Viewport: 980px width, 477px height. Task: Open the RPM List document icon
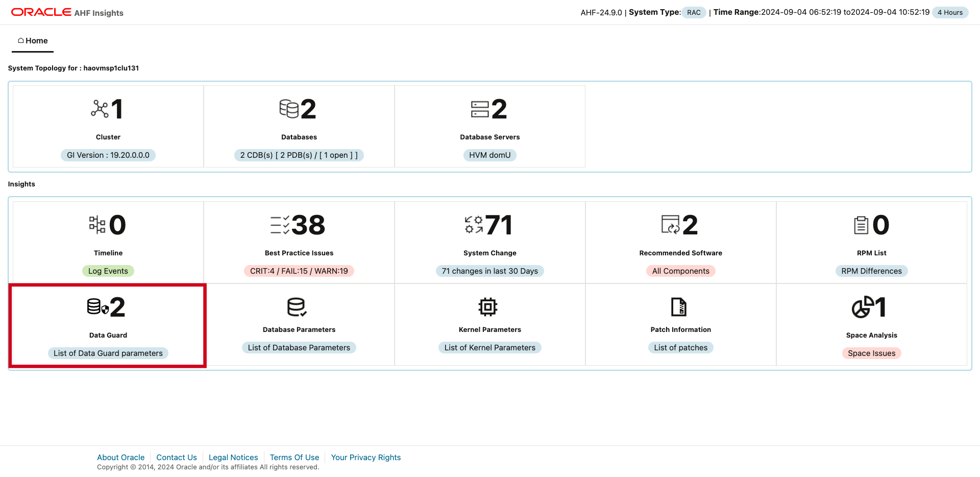[862, 225]
